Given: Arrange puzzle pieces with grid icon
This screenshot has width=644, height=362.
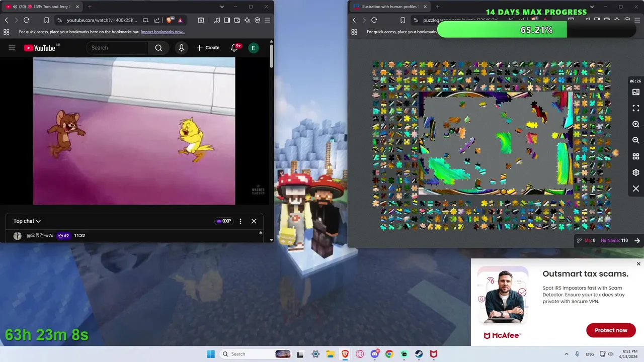Looking at the screenshot, I should [x=636, y=156].
